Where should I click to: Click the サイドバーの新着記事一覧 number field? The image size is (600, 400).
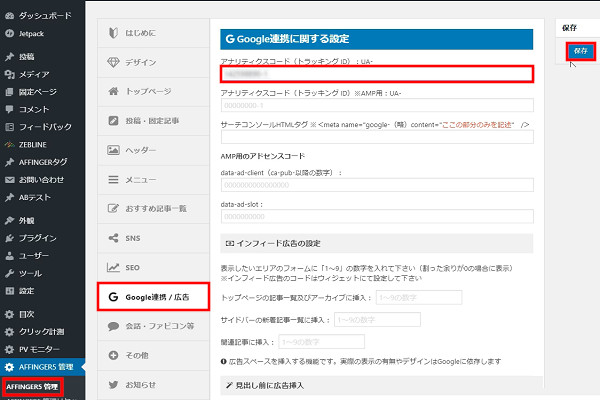[x=377, y=320]
